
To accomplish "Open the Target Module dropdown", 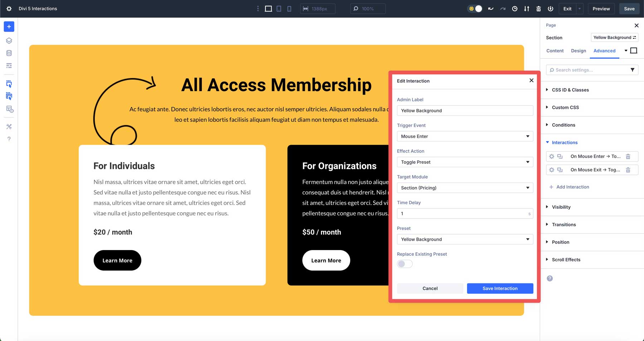I will tap(464, 188).
